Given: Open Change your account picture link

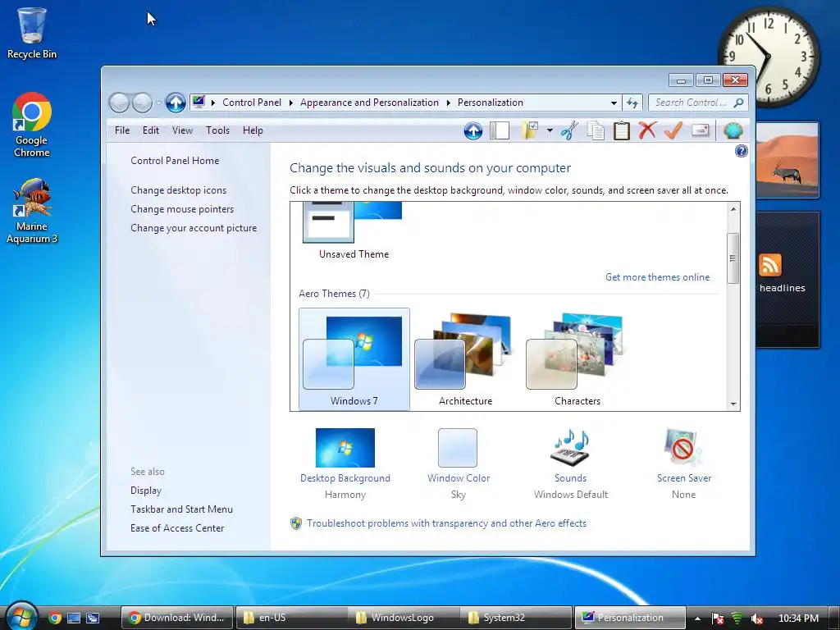Looking at the screenshot, I should [194, 228].
